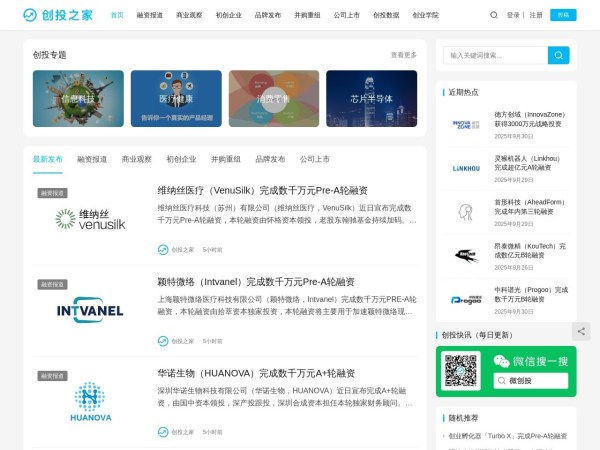Focus the keyword search input field
This screenshot has height=450, width=600.
pyautogui.click(x=494, y=55)
